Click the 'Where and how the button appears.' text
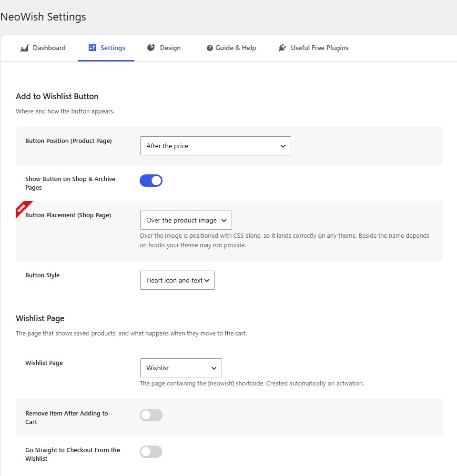The width and height of the screenshot is (457, 476). click(65, 111)
